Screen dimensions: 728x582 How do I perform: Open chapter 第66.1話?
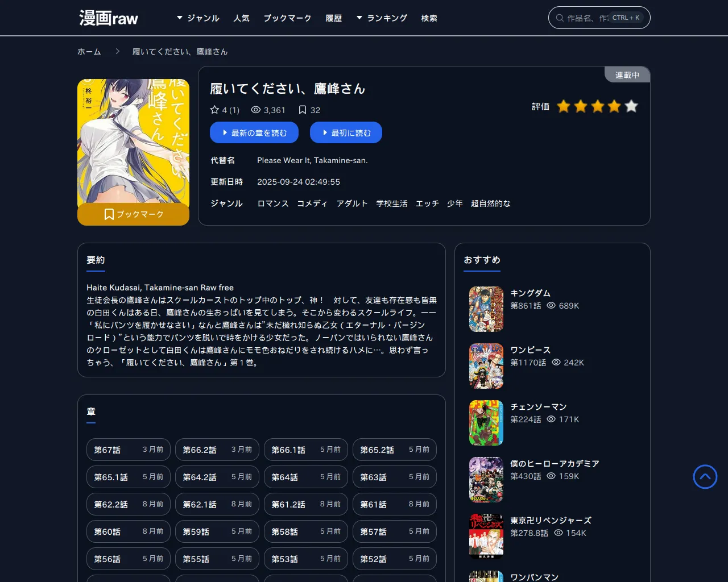pyautogui.click(x=306, y=450)
